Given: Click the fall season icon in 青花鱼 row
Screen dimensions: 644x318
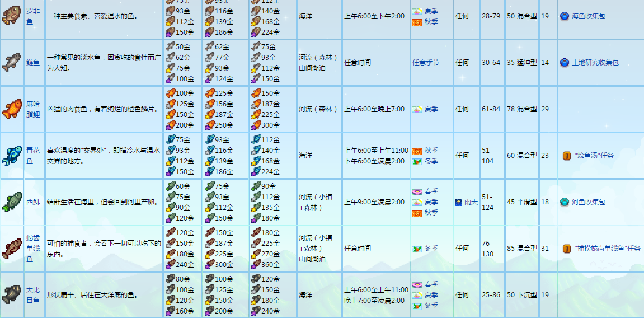Looking at the screenshot, I should 417,151.
